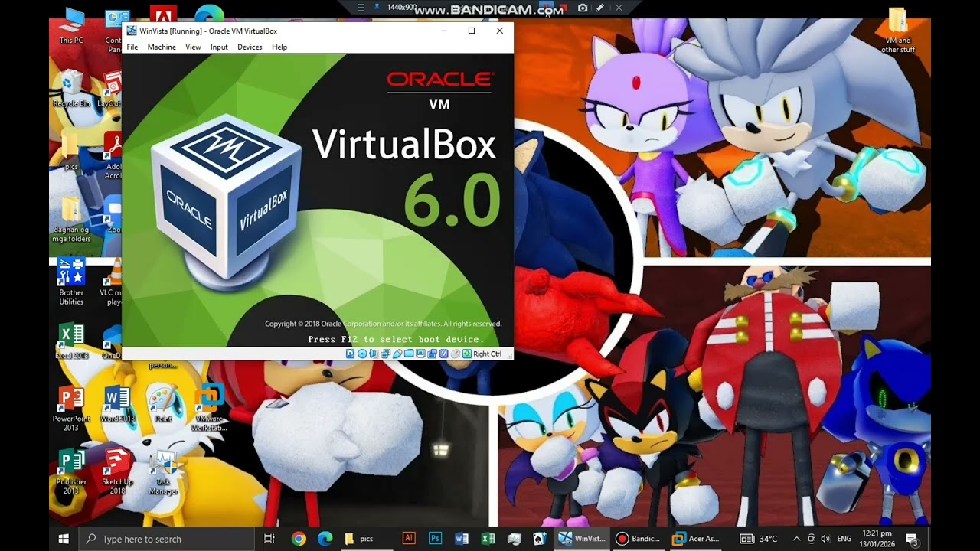Open the Input menu in VirtualBox
This screenshot has height=551, width=980.
click(219, 47)
